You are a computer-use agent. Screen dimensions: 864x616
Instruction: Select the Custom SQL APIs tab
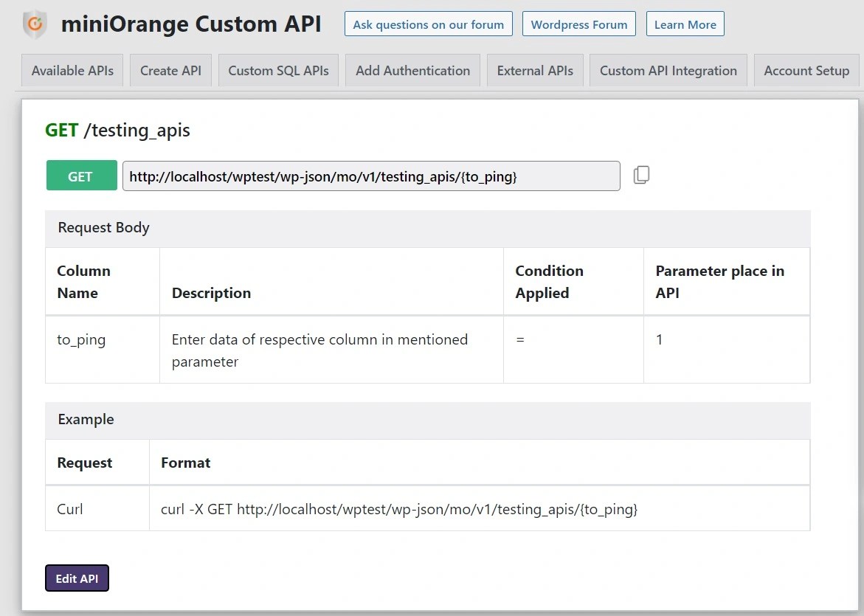278,70
